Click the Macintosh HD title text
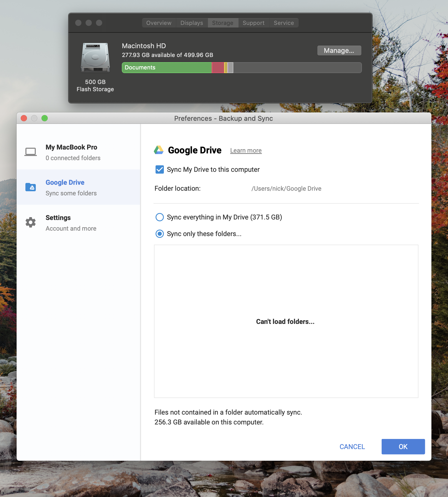The image size is (448, 497). (x=144, y=46)
